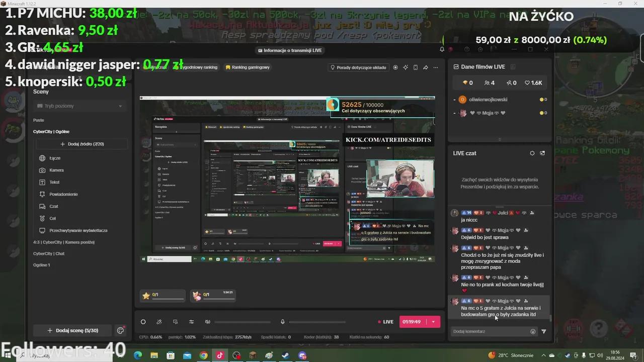Click the weather 28°C Słonecznie widget
This screenshot has width=644, height=362.
click(x=510, y=355)
